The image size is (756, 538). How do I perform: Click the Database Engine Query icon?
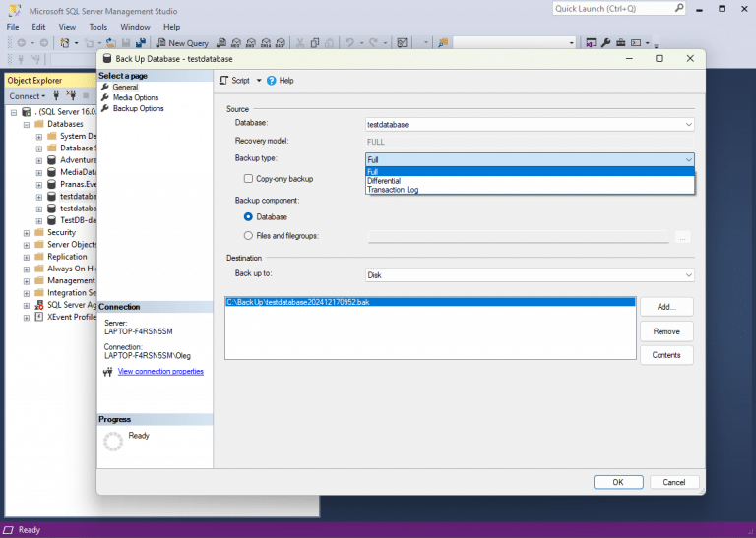(221, 43)
